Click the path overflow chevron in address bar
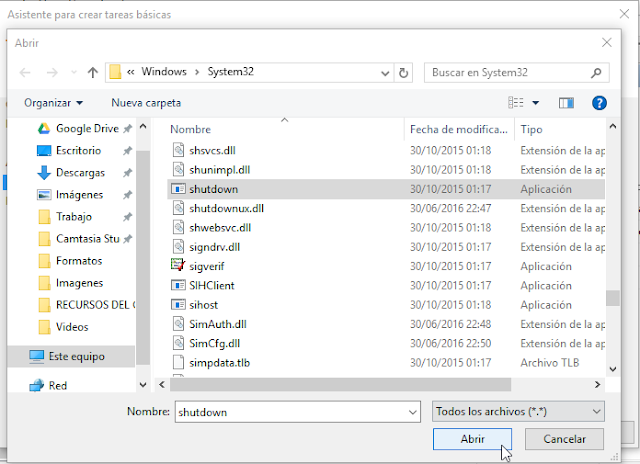Viewport: 640px width, 464px height. [x=131, y=72]
